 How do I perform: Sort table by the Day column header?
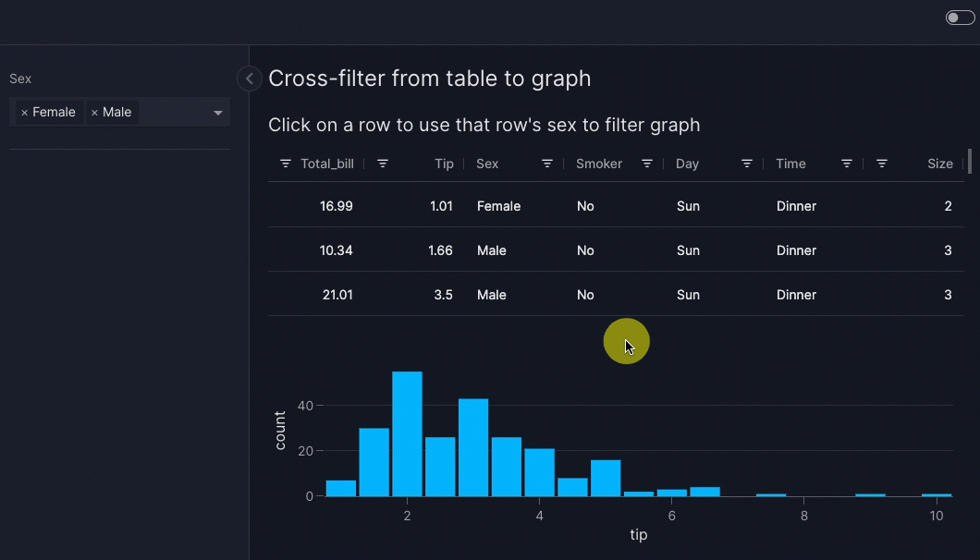[687, 164]
